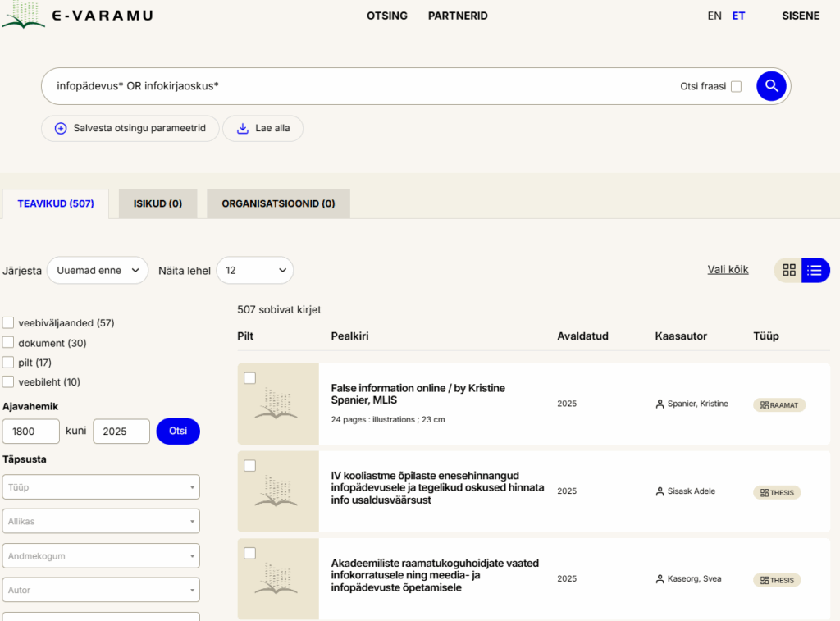Open the Uuemad enne sort dropdown
Screen dimensions: 840x621
[98, 271]
